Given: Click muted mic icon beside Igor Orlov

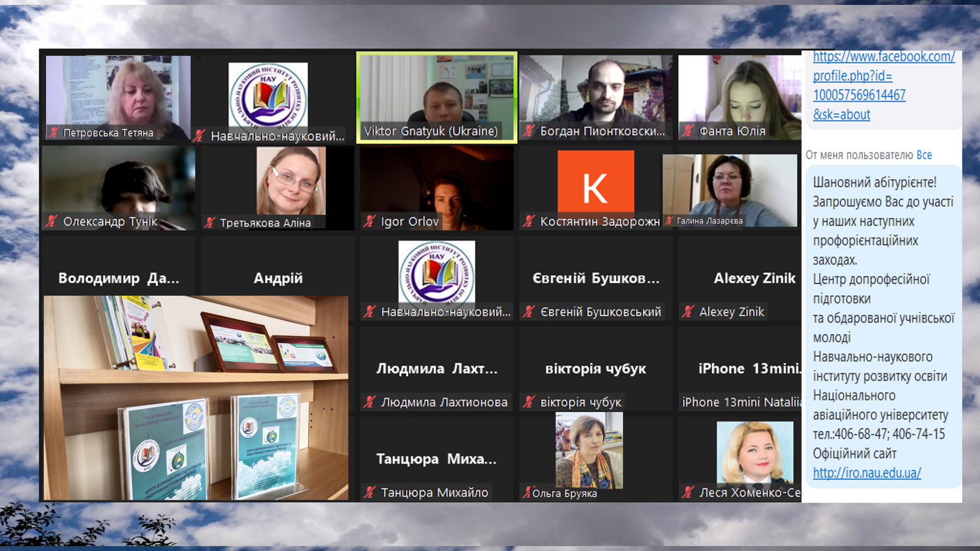Looking at the screenshot, I should pos(369,222).
